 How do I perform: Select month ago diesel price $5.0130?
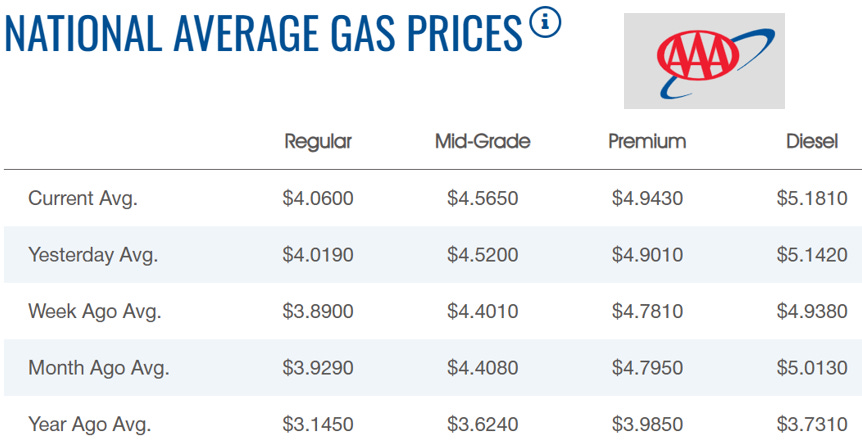[812, 368]
